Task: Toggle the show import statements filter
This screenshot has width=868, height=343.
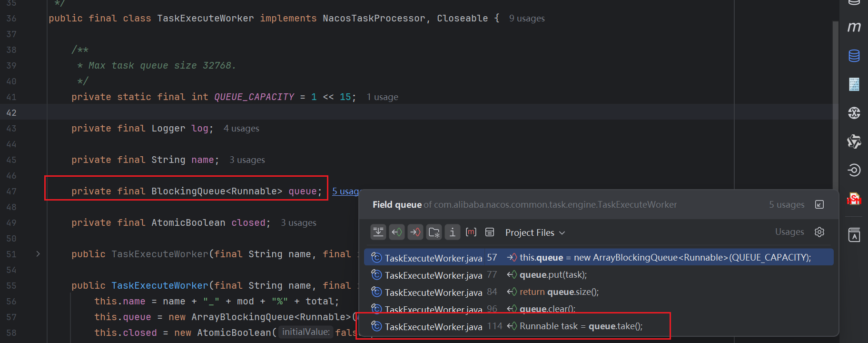Action: 434,232
